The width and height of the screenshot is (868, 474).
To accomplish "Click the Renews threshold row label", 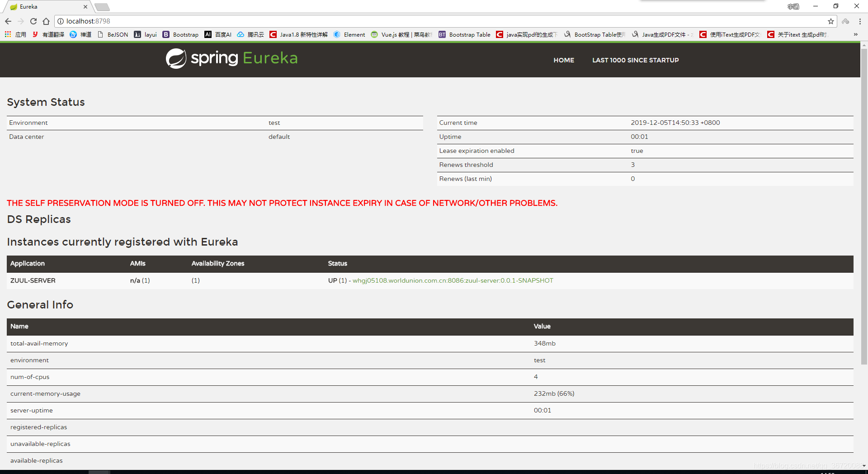I will point(466,165).
